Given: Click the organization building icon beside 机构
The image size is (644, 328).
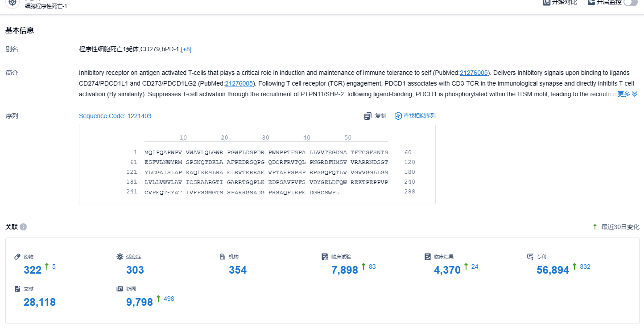Looking at the screenshot, I should (223, 257).
